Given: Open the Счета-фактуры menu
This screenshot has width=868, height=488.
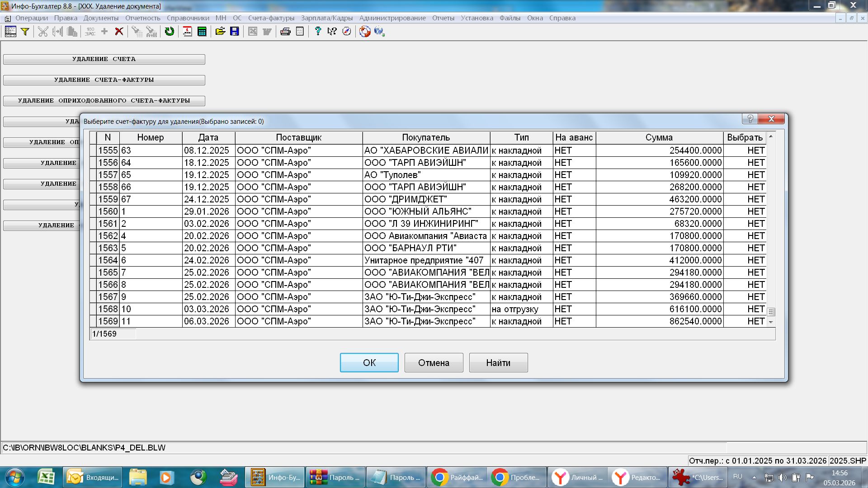Looking at the screenshot, I should coord(271,18).
